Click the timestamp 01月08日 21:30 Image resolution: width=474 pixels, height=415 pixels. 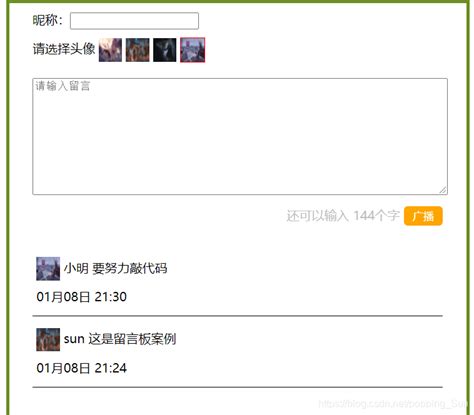pos(82,297)
